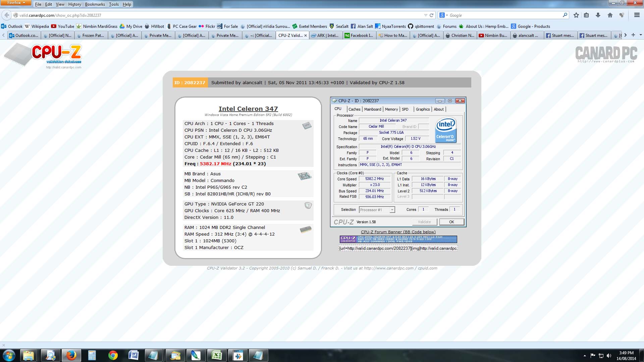Click the Canard PC logo
This screenshot has height=362, width=644.
606,54
